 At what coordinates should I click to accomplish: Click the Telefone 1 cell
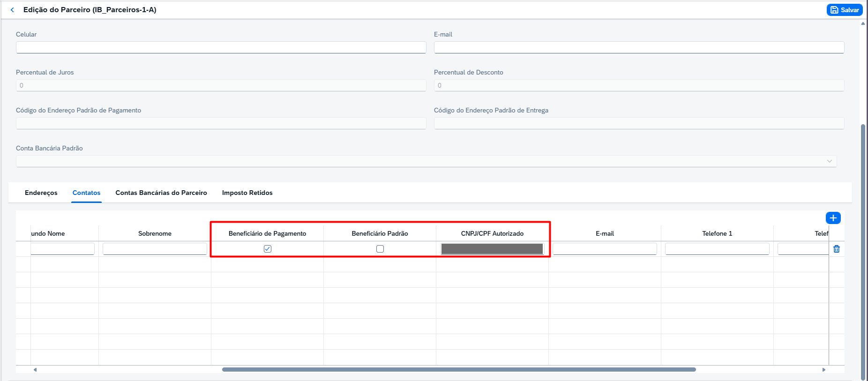[x=717, y=249]
